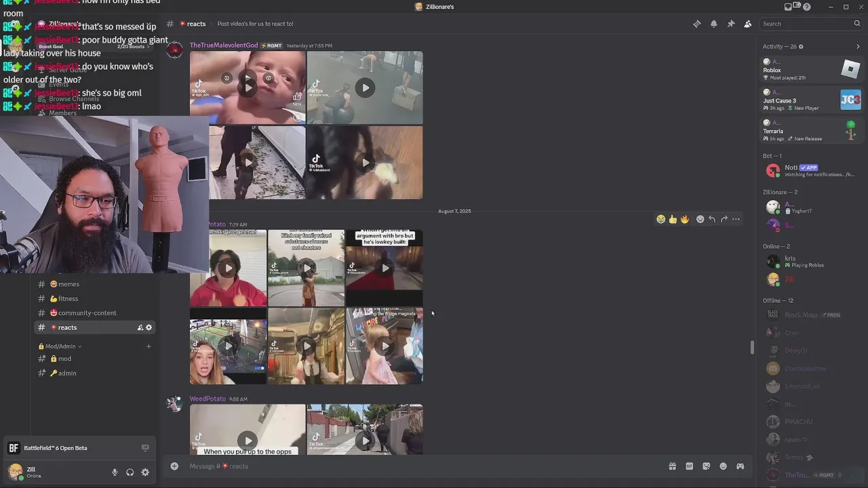Play the gym box-jump TikTok video

365,87
